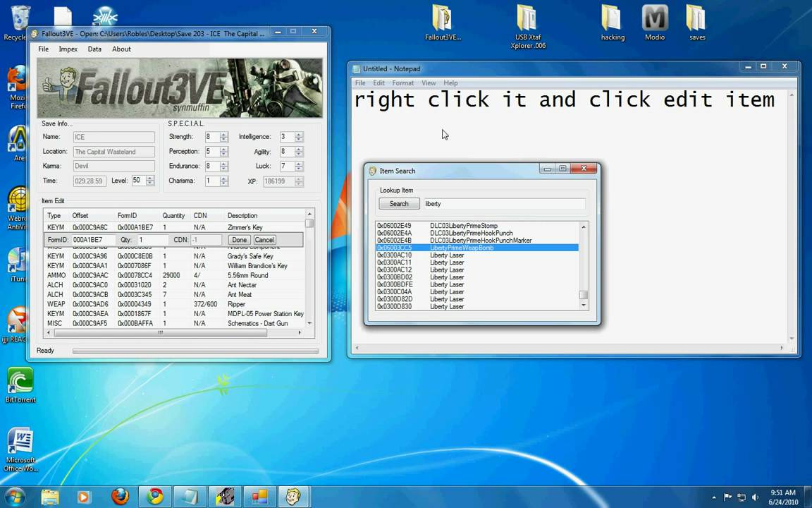Increase the Luck value
The image size is (812, 508).
[x=299, y=164]
